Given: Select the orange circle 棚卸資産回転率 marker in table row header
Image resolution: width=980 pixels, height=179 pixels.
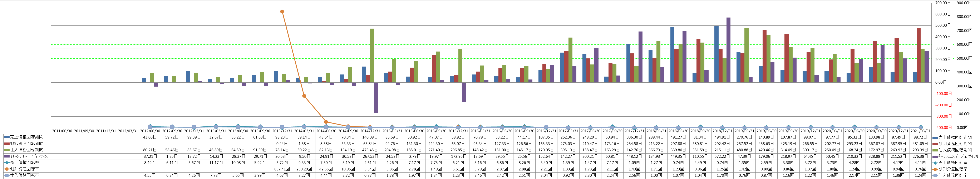Looking at the screenshot, I should [7, 169].
